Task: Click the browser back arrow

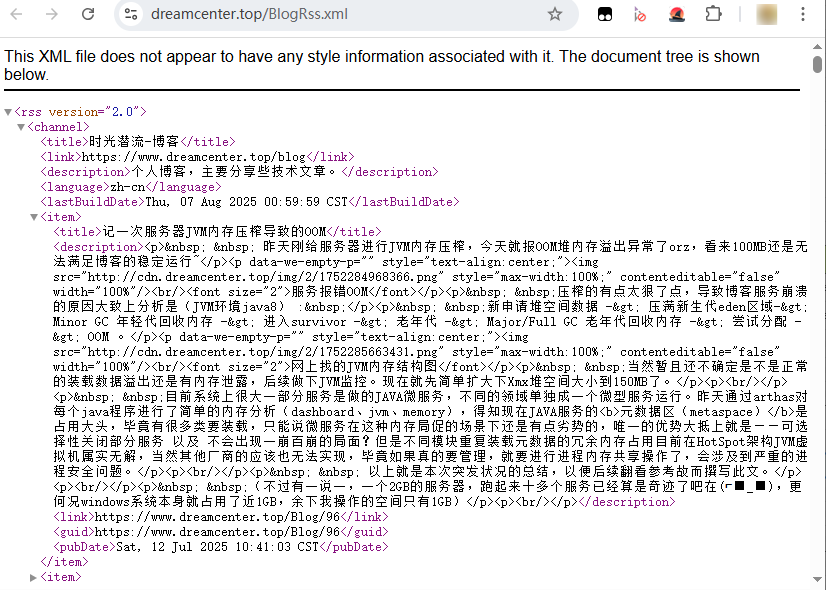Action: click(20, 14)
